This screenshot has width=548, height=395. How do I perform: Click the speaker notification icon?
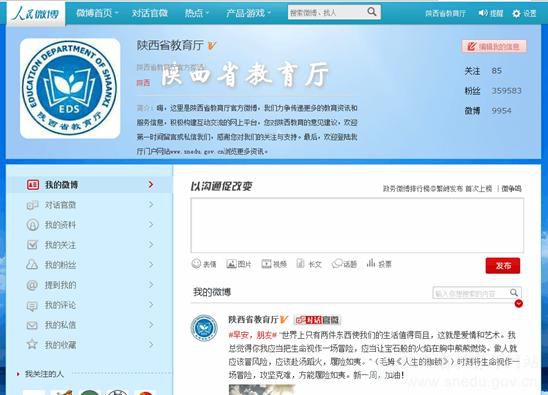click(x=483, y=13)
